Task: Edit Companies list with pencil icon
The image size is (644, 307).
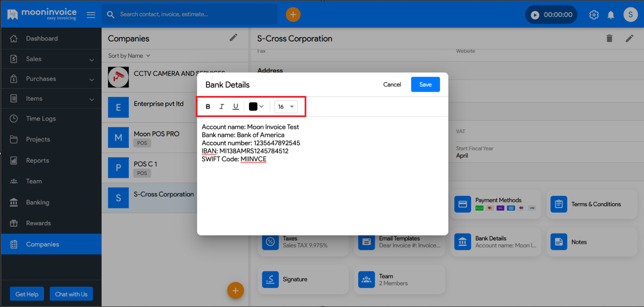Action: 233,38
